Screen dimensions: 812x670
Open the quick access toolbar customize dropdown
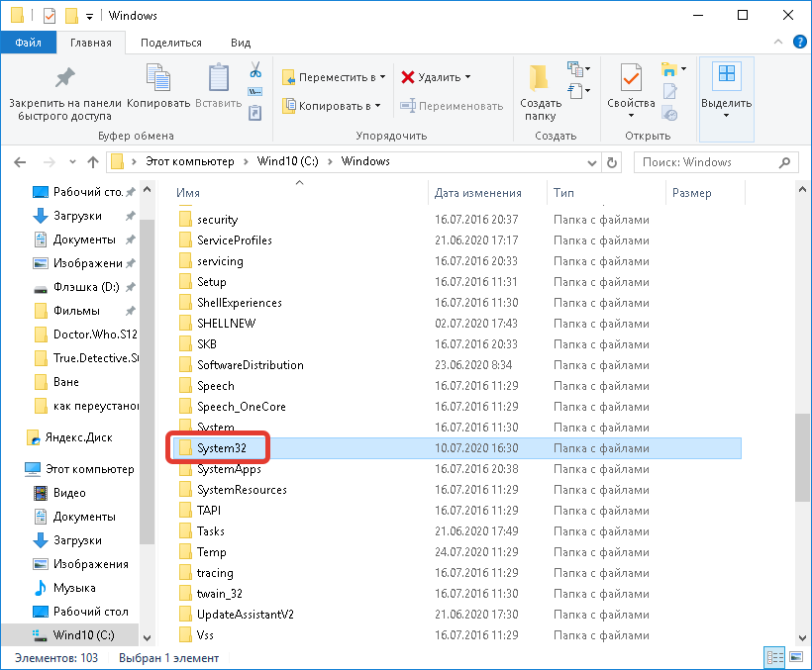point(89,17)
